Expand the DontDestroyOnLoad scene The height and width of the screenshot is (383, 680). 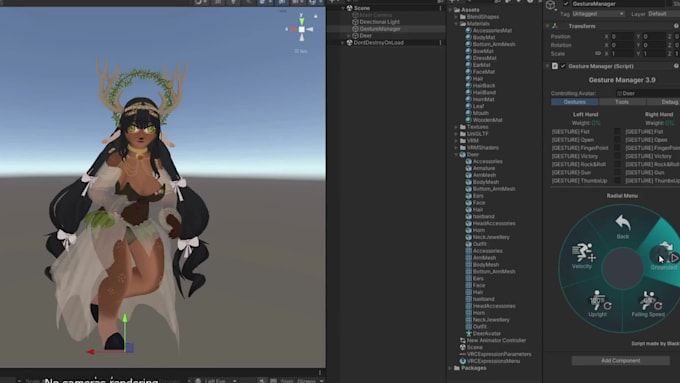point(343,43)
